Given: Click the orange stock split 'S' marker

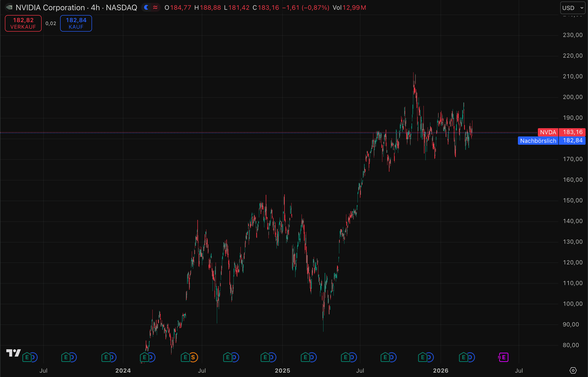Looking at the screenshot, I should click(x=193, y=357).
